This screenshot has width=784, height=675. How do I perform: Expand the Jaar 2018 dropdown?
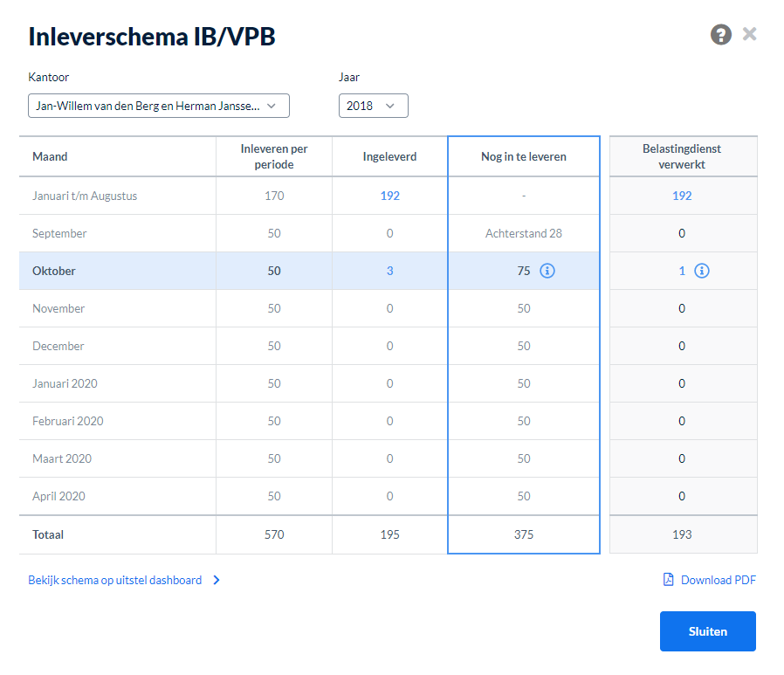(x=373, y=106)
